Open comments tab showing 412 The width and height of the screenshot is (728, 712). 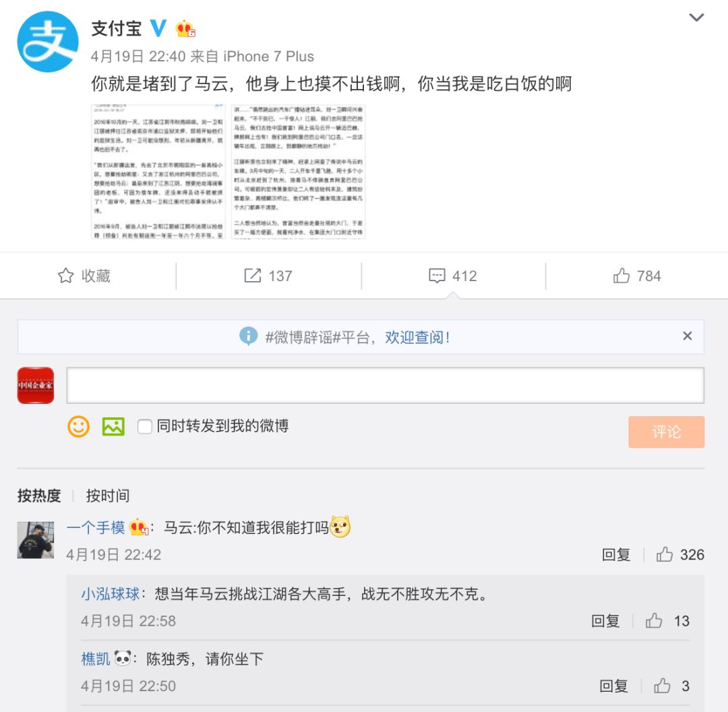click(x=453, y=275)
